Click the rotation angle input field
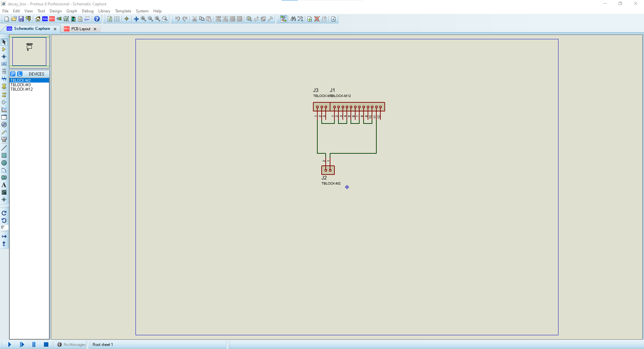 point(4,227)
